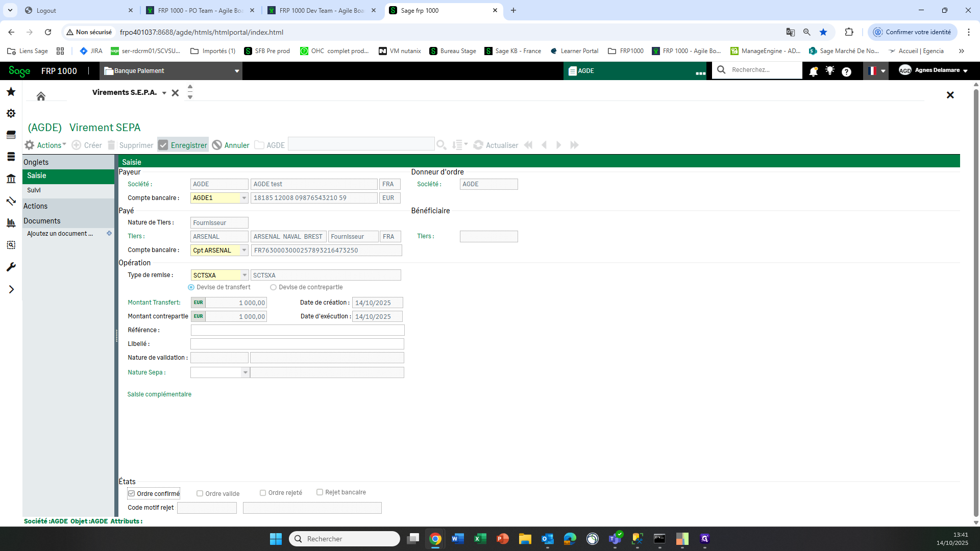
Task: Click the notifications bell icon
Action: click(x=813, y=71)
